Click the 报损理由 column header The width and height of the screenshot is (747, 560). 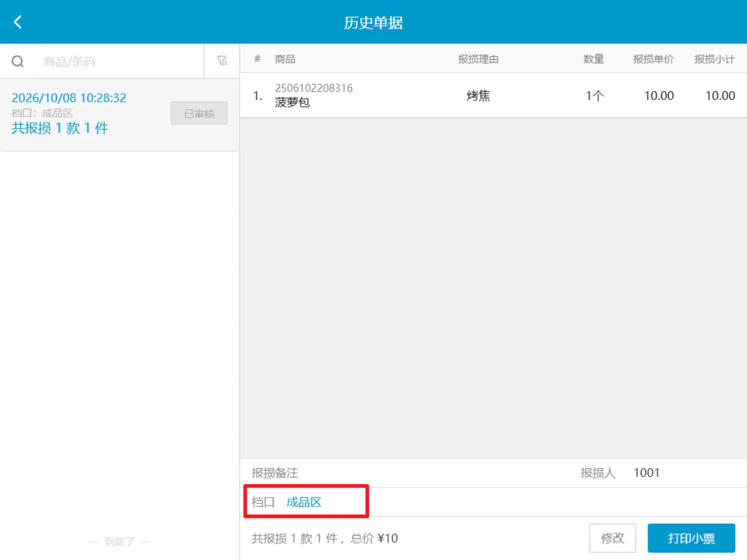[479, 59]
